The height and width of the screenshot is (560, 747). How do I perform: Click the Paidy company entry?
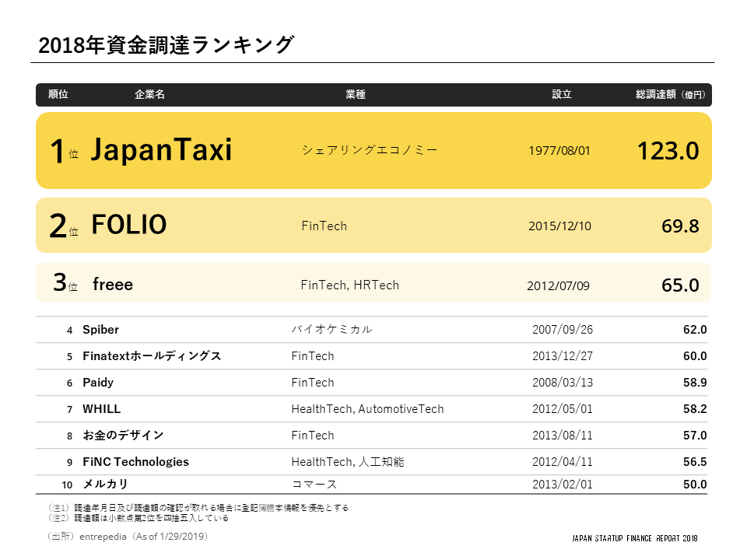click(98, 383)
